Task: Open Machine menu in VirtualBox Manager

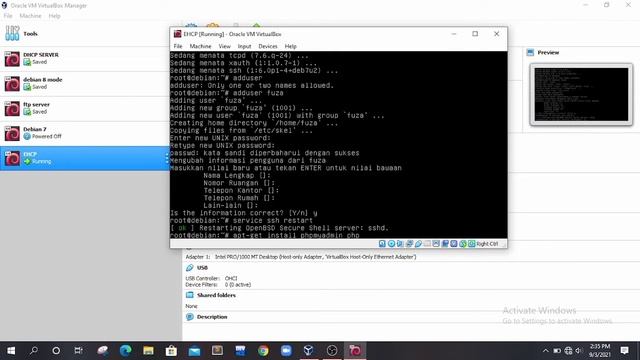Action: [x=31, y=16]
